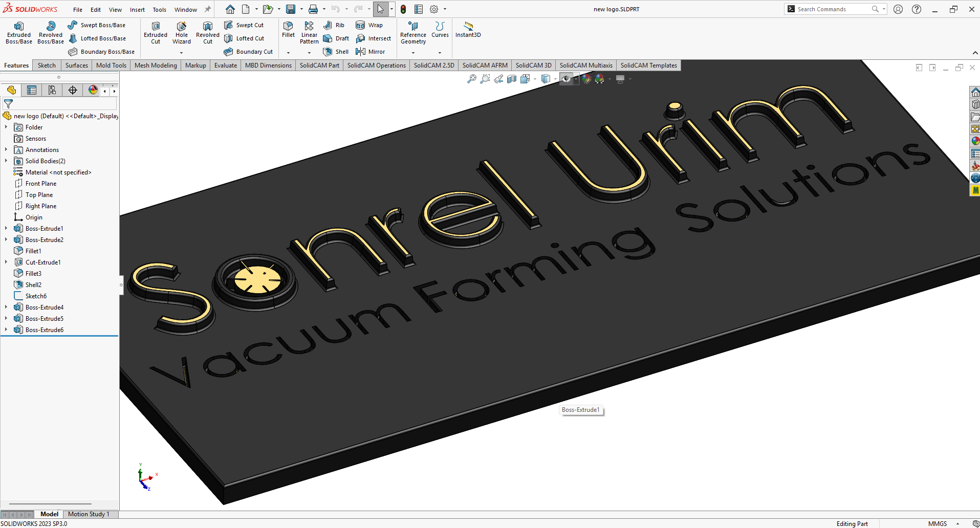Screen dimensions: 980x528
Task: Select the Front Plane item
Action: click(x=41, y=184)
